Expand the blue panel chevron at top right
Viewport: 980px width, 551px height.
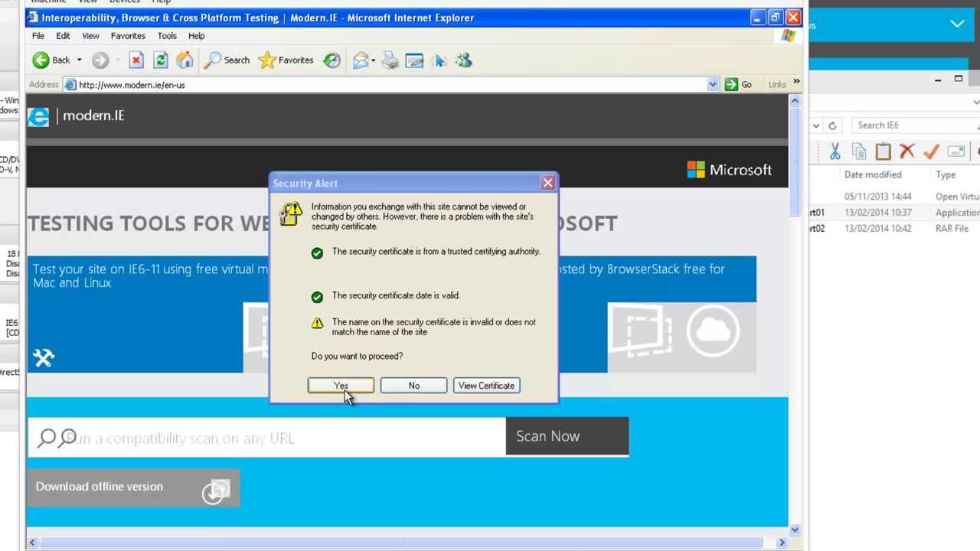(957, 24)
